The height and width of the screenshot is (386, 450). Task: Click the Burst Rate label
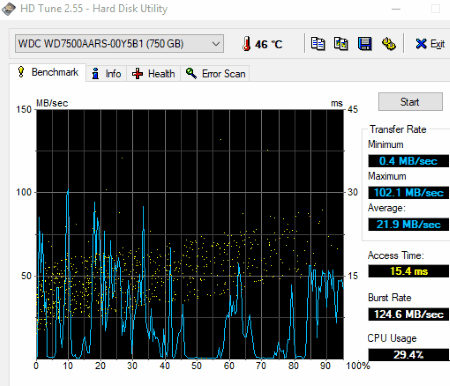click(x=389, y=297)
